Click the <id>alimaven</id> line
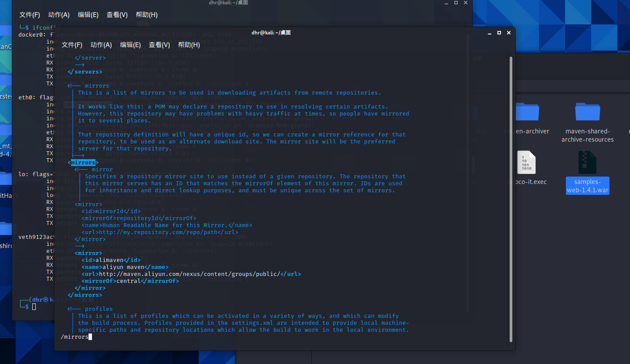Screen dimensions: 630x364 (111, 260)
